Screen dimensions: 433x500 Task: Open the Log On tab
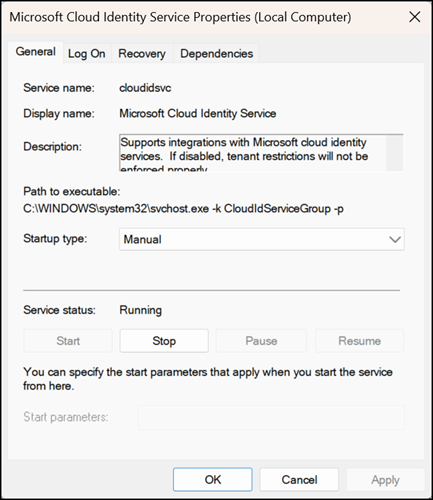87,54
